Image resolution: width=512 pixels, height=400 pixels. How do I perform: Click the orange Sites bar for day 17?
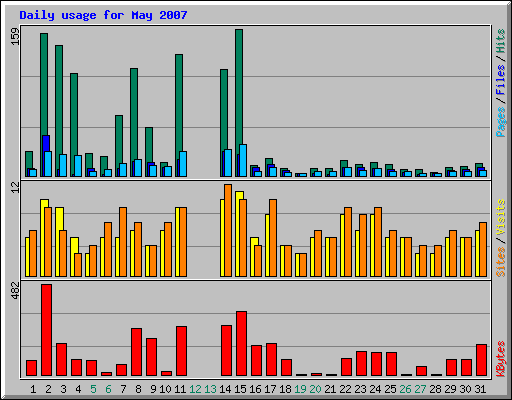[273, 238]
